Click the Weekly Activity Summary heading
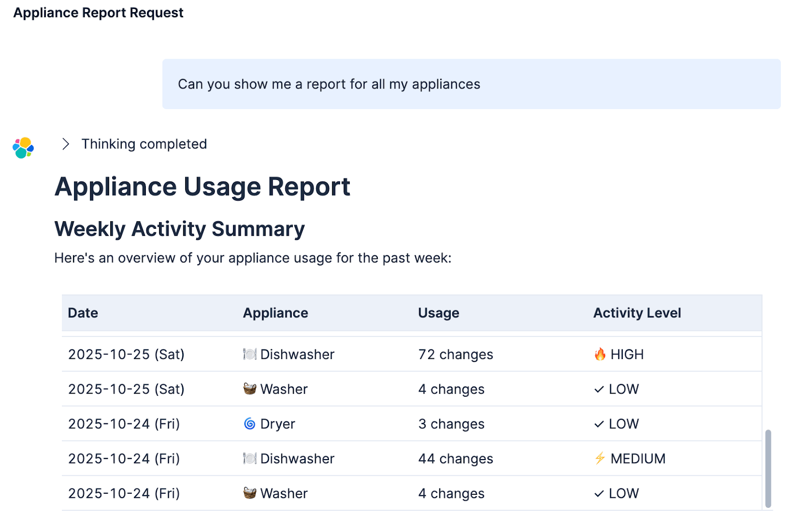 point(179,229)
